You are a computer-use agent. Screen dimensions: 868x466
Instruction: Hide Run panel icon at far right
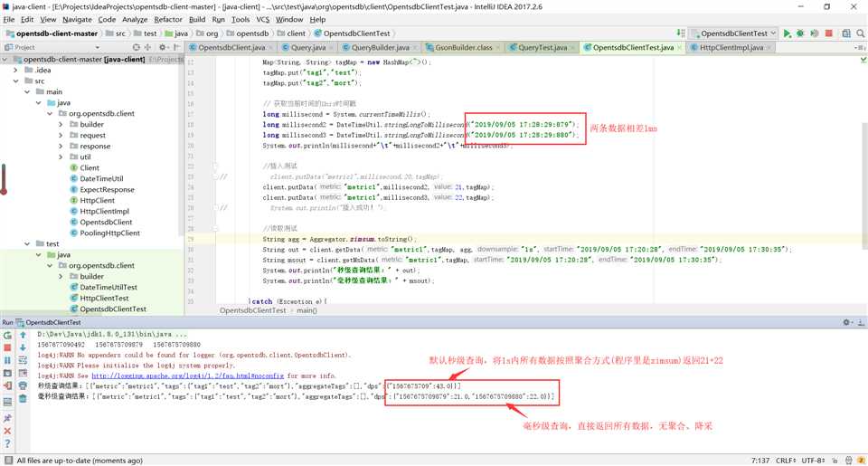point(861,322)
